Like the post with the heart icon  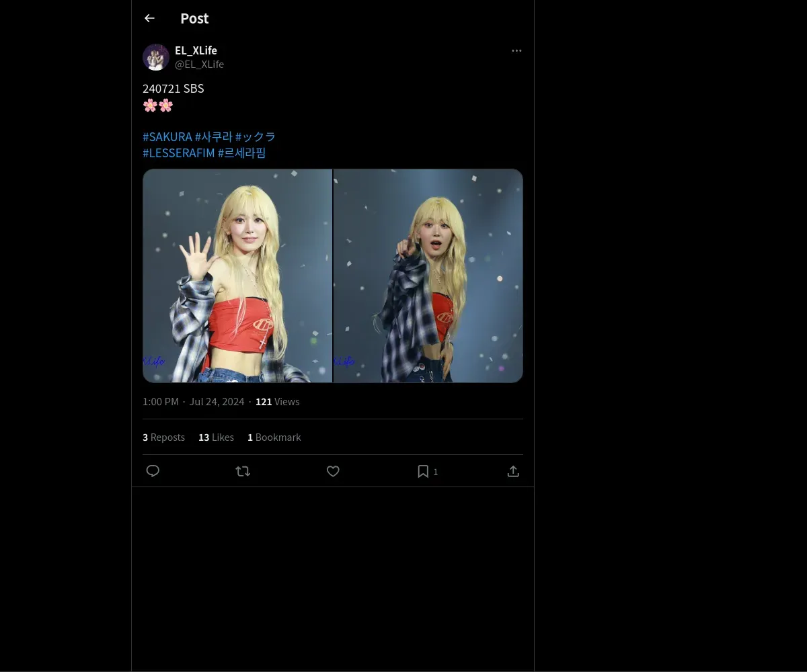pos(333,471)
